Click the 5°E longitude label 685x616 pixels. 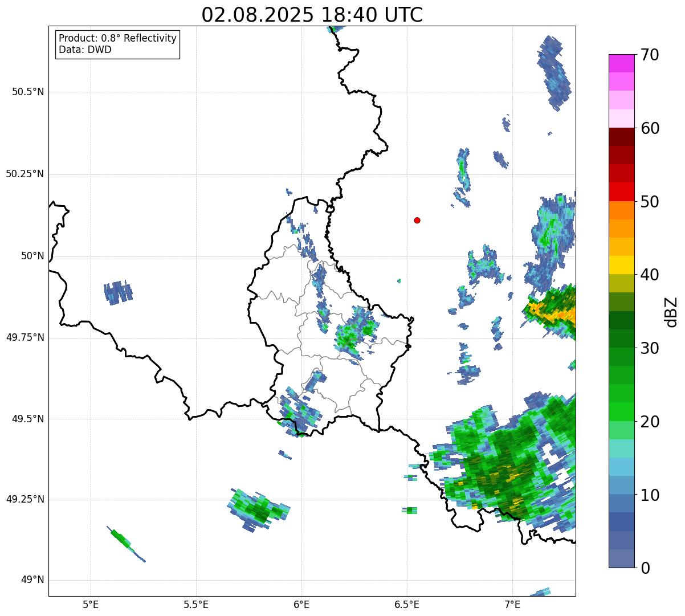coord(91,604)
